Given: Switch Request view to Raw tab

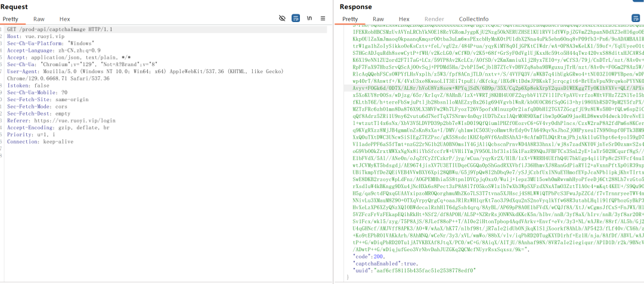Looking at the screenshot, I should [39, 19].
